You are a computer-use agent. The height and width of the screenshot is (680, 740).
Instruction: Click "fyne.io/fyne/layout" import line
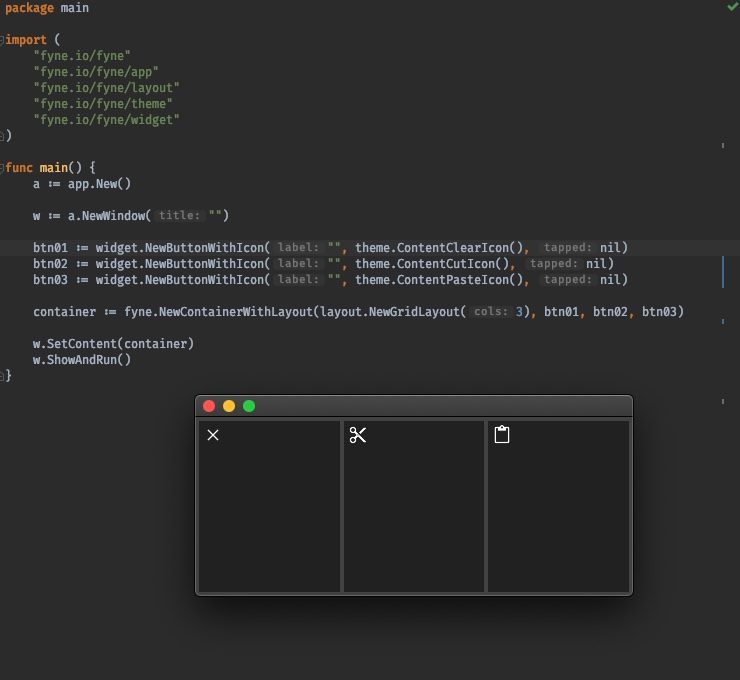107,88
